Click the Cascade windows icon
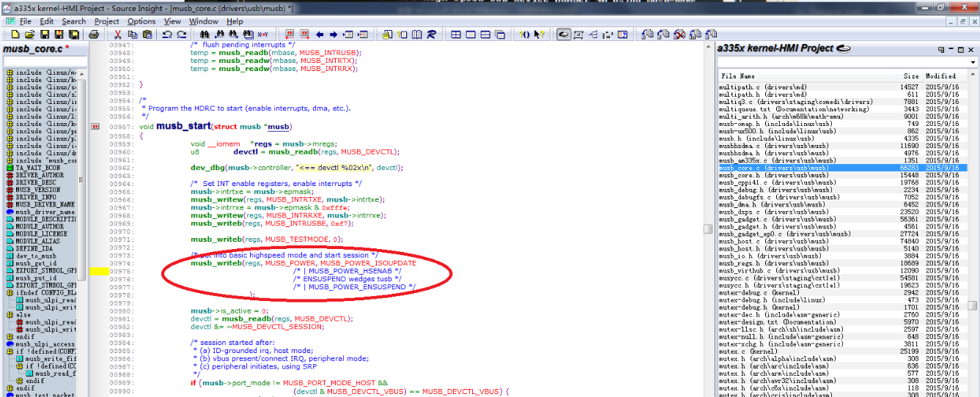The width and height of the screenshot is (980, 397). point(501,34)
